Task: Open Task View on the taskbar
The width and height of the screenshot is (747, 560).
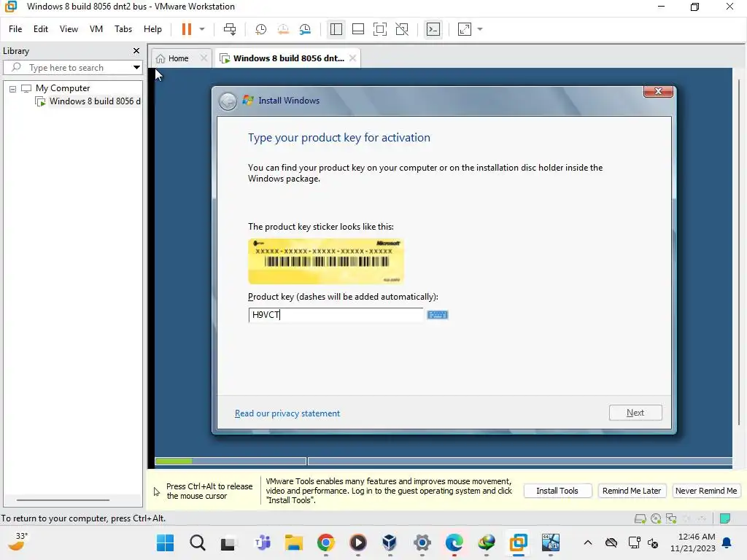Action: [229, 542]
